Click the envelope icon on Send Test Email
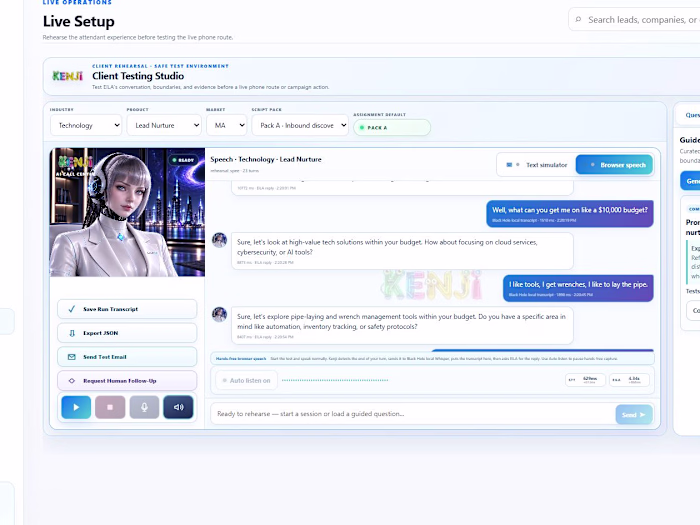This screenshot has width=700, height=525. 71,357
